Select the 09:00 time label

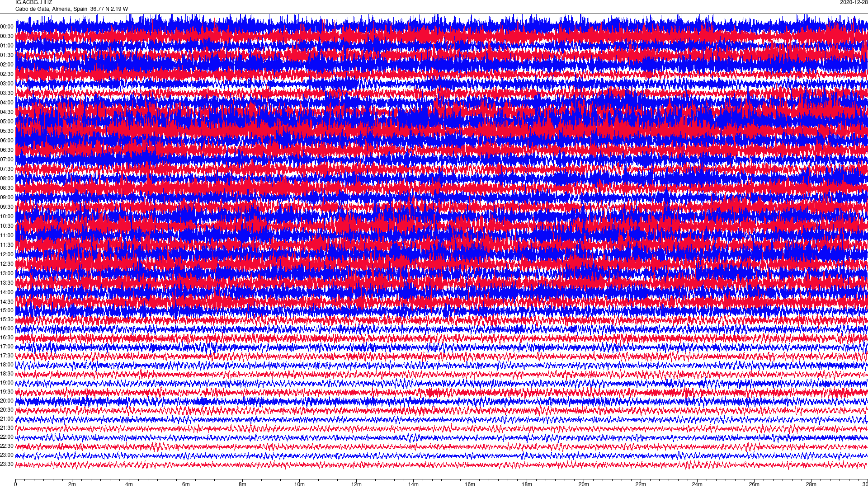pos(7,197)
